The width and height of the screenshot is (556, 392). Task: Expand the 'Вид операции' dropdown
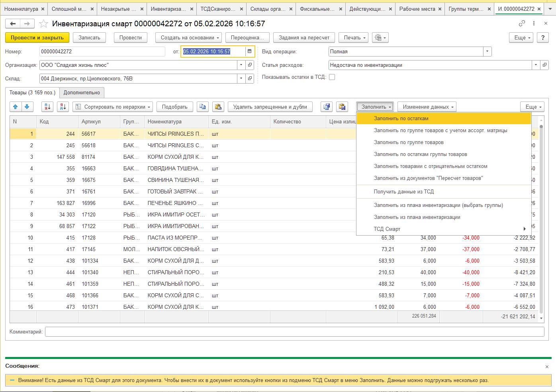click(487, 51)
